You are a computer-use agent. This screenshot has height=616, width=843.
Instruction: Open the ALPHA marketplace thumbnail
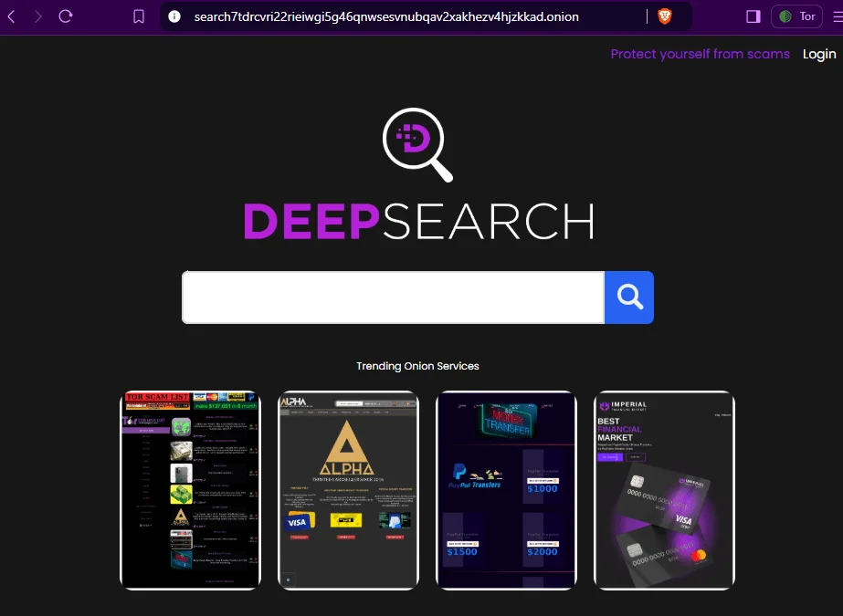point(348,489)
